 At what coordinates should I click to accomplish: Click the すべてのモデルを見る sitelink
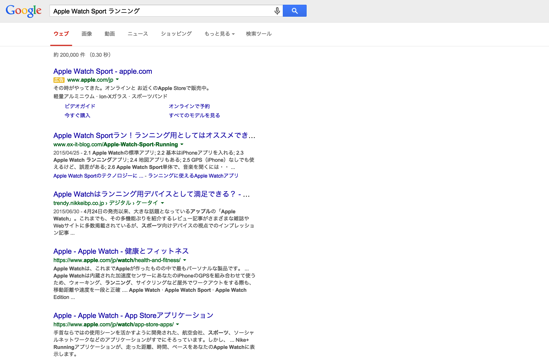click(194, 115)
